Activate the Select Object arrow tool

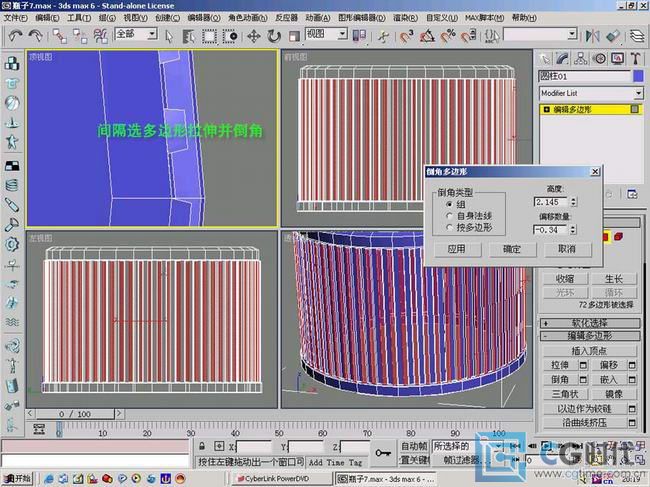[169, 36]
